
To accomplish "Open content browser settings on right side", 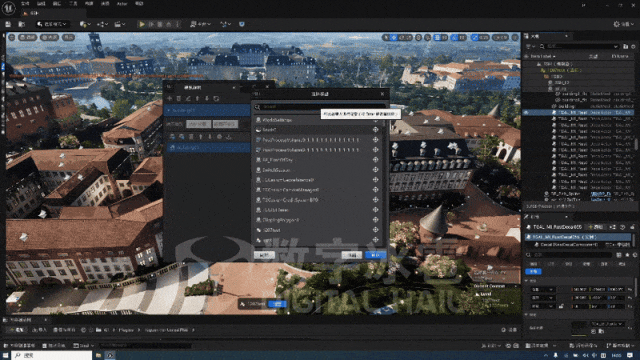I will 508,330.
